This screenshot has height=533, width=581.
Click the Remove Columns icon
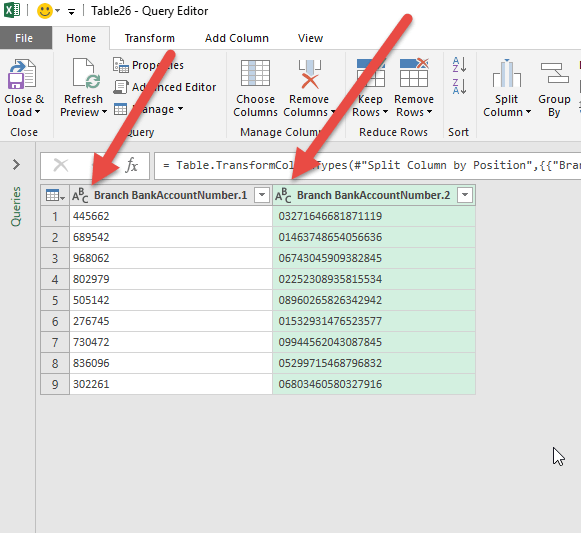[x=310, y=74]
